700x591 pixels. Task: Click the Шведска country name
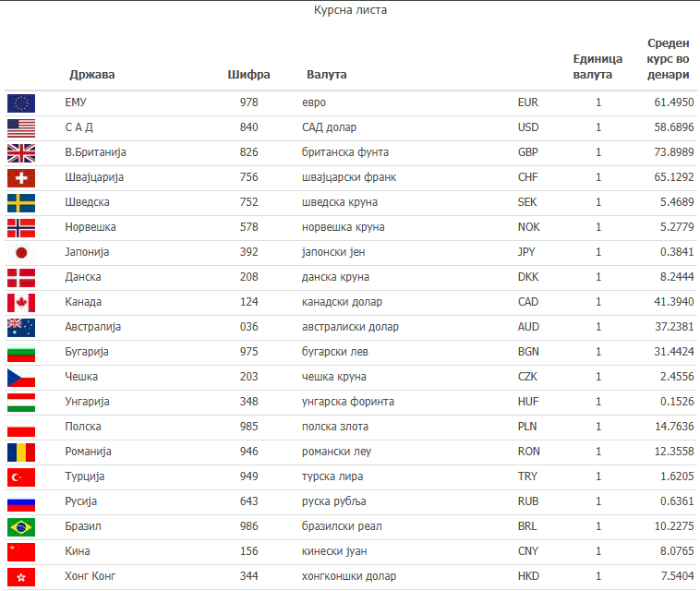click(x=88, y=202)
